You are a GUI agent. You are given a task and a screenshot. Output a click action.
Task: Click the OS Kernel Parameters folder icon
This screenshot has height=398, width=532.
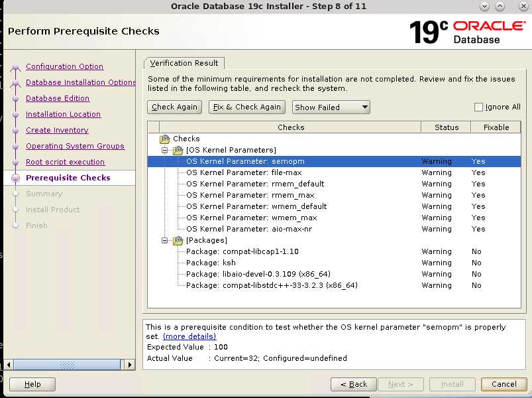pyautogui.click(x=178, y=150)
